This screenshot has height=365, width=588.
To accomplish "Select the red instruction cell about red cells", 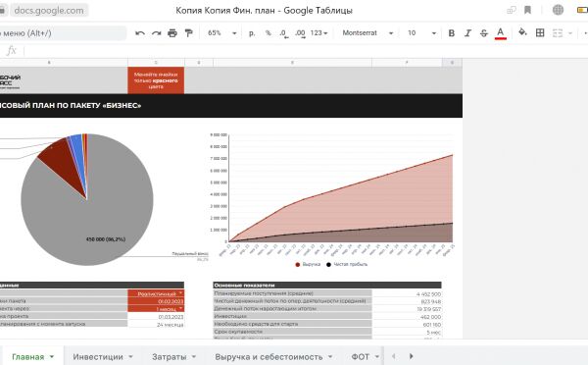I will click(x=156, y=80).
